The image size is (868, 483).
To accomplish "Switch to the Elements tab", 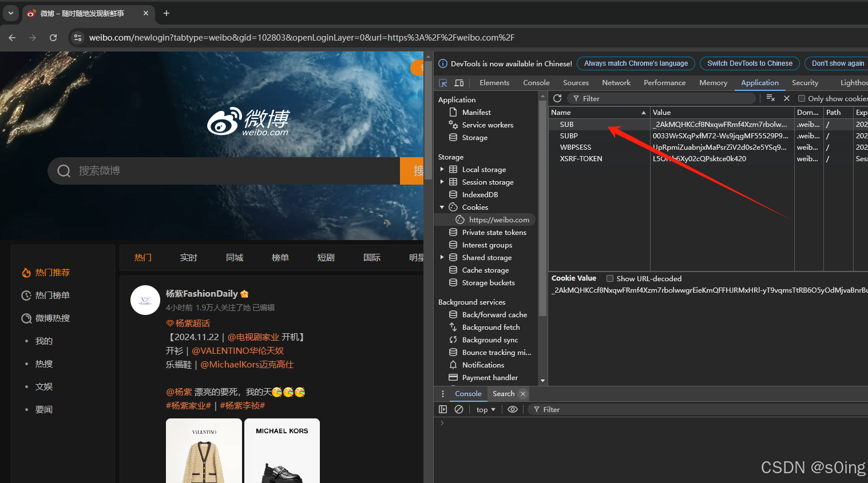I will (x=494, y=83).
